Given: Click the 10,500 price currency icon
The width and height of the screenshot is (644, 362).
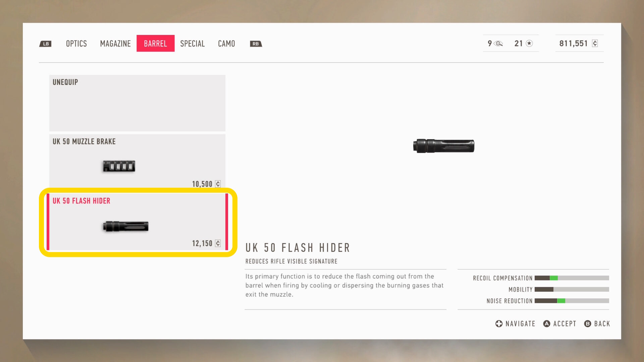Looking at the screenshot, I should 218,184.
